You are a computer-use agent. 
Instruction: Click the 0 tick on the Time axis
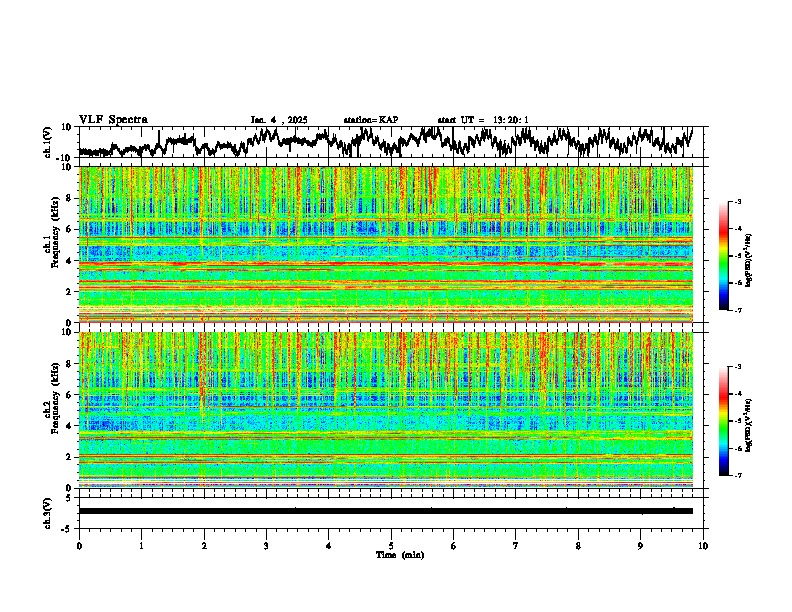click(79, 546)
